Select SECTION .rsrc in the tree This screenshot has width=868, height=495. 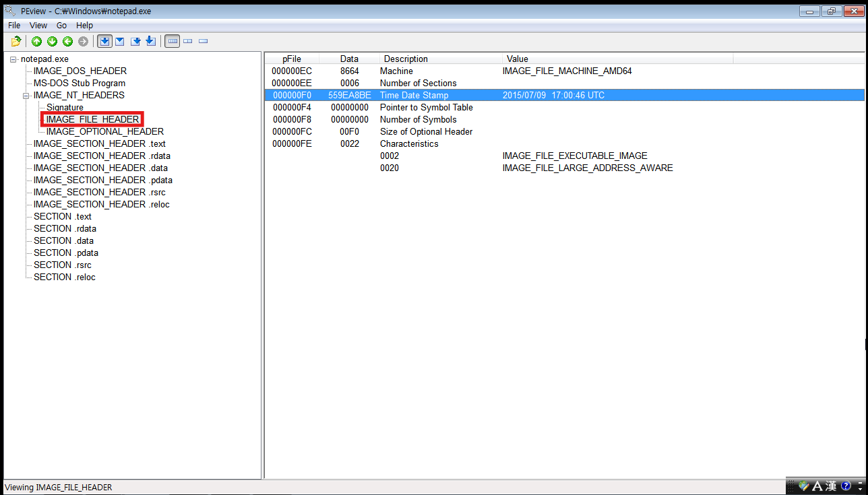[x=63, y=265]
